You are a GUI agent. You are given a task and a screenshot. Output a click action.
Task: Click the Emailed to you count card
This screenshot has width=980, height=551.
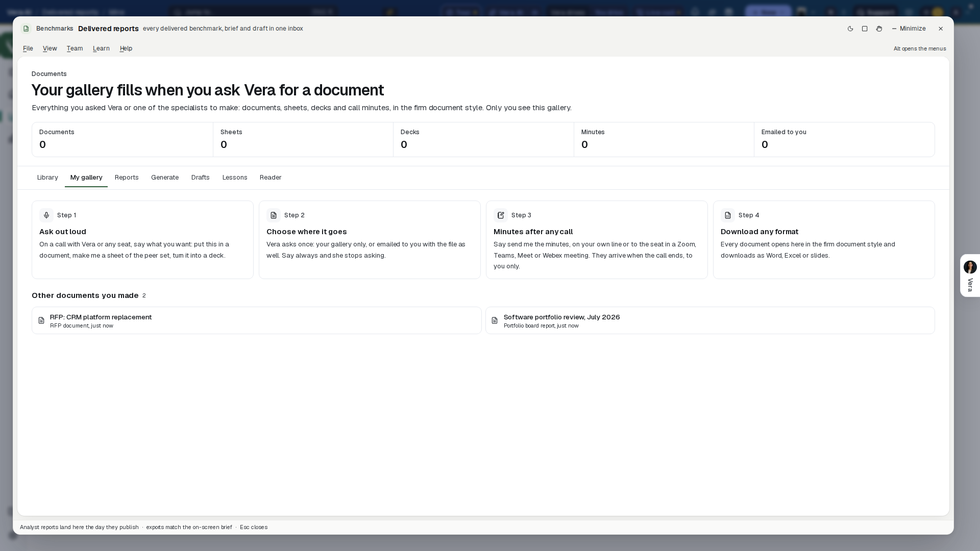[x=844, y=139]
